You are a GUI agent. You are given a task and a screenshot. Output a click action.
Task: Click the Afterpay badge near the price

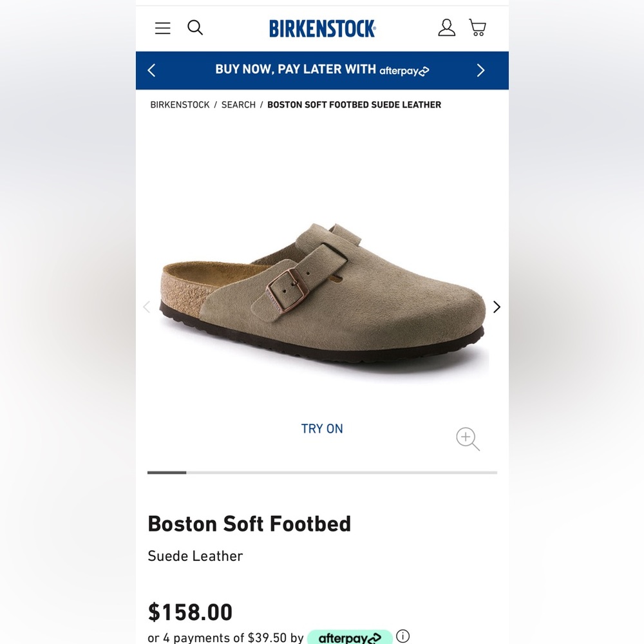coord(350,636)
